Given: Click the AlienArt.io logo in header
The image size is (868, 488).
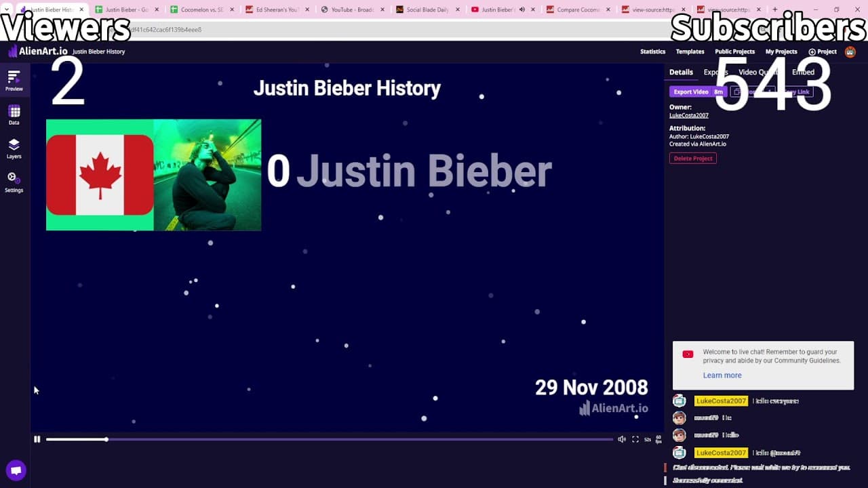Looking at the screenshot, I should (37, 52).
